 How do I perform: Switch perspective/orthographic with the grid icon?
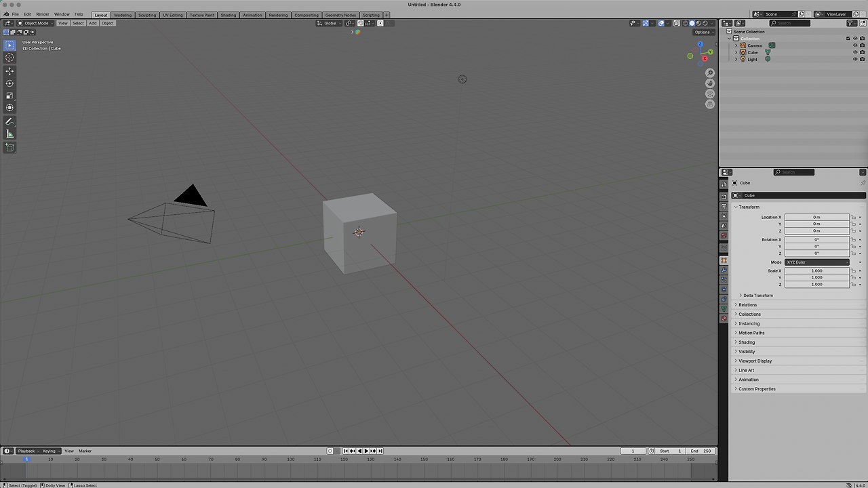pyautogui.click(x=710, y=104)
